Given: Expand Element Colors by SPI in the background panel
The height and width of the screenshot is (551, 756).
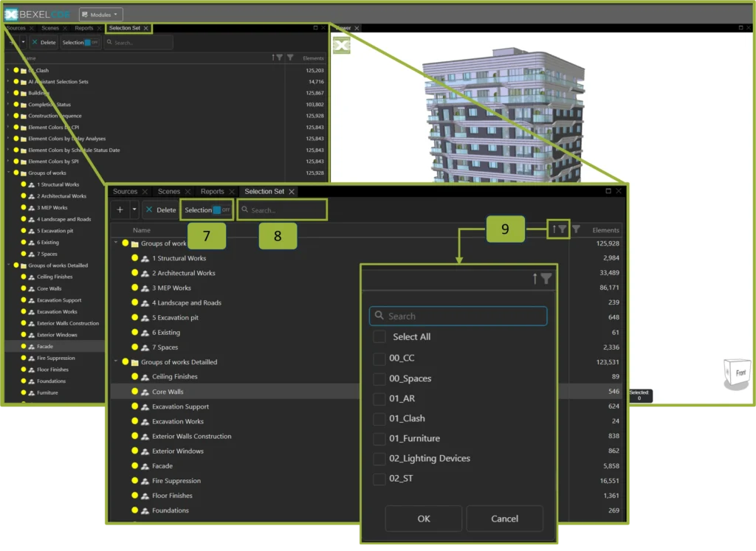Looking at the screenshot, I should tap(8, 162).
